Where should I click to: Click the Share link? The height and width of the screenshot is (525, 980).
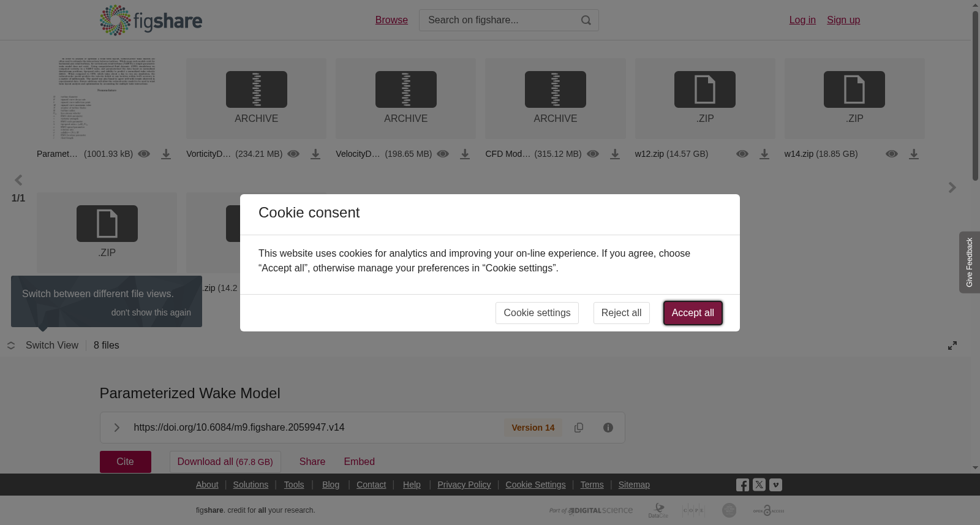click(x=312, y=462)
